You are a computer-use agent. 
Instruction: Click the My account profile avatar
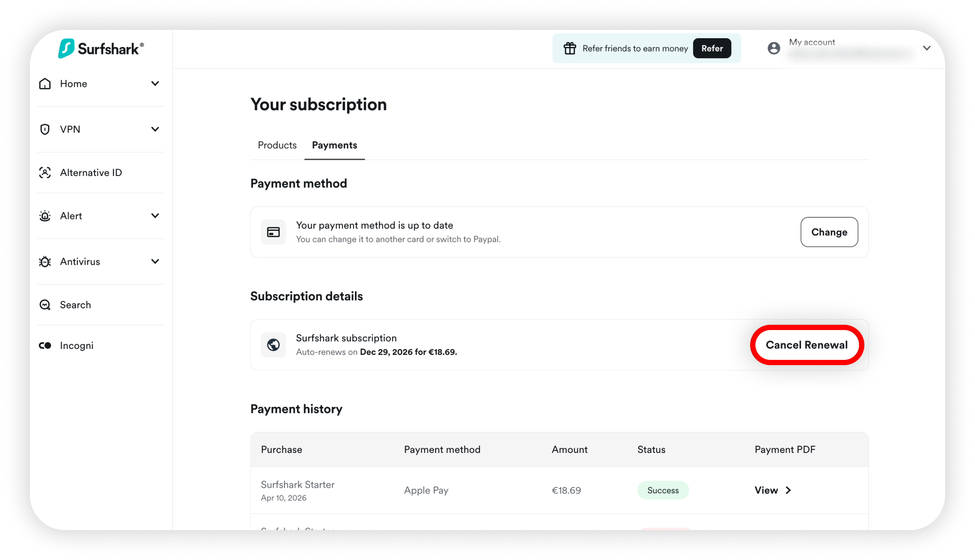coord(774,48)
